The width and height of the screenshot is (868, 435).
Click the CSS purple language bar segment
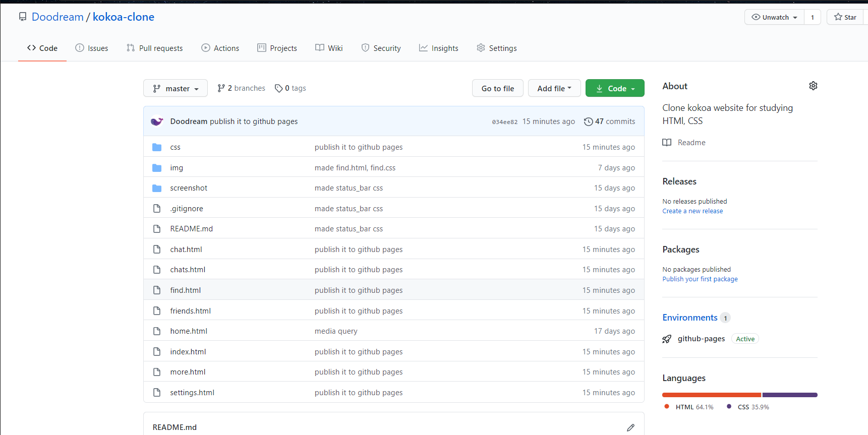pyautogui.click(x=790, y=395)
